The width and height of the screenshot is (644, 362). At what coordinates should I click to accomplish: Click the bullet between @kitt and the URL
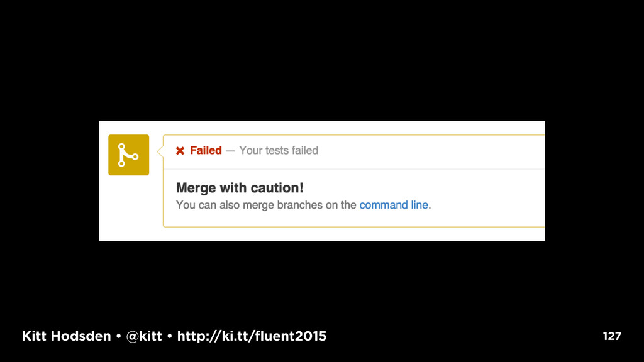point(170,336)
